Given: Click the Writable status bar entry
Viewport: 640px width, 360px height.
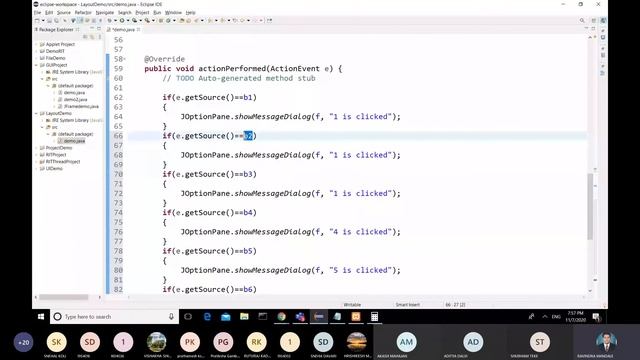Looking at the screenshot, I should 352,304.
